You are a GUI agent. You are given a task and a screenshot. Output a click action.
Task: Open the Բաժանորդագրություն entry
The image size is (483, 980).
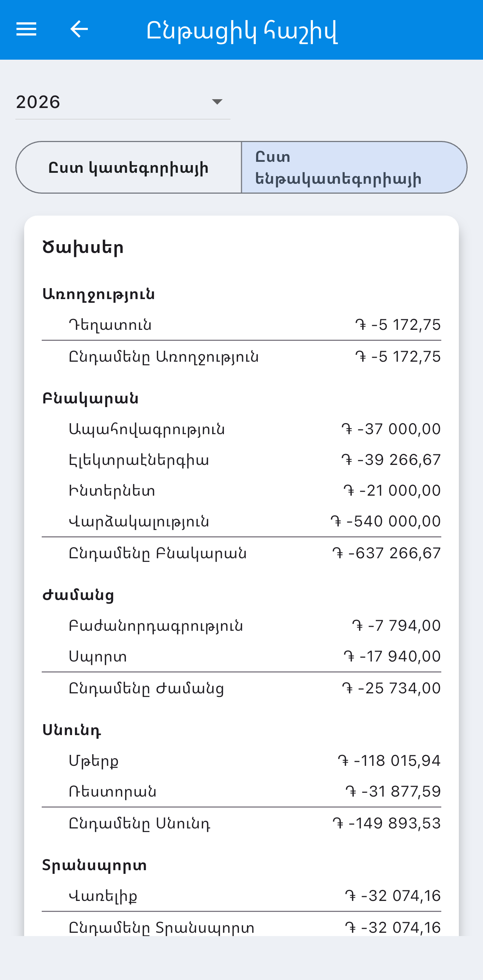click(x=241, y=626)
